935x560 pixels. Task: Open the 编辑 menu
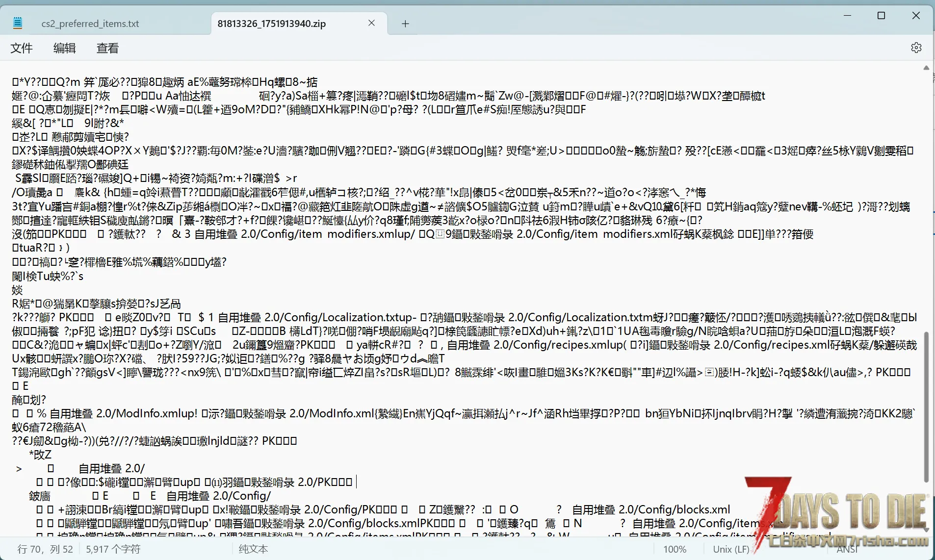[x=64, y=48]
